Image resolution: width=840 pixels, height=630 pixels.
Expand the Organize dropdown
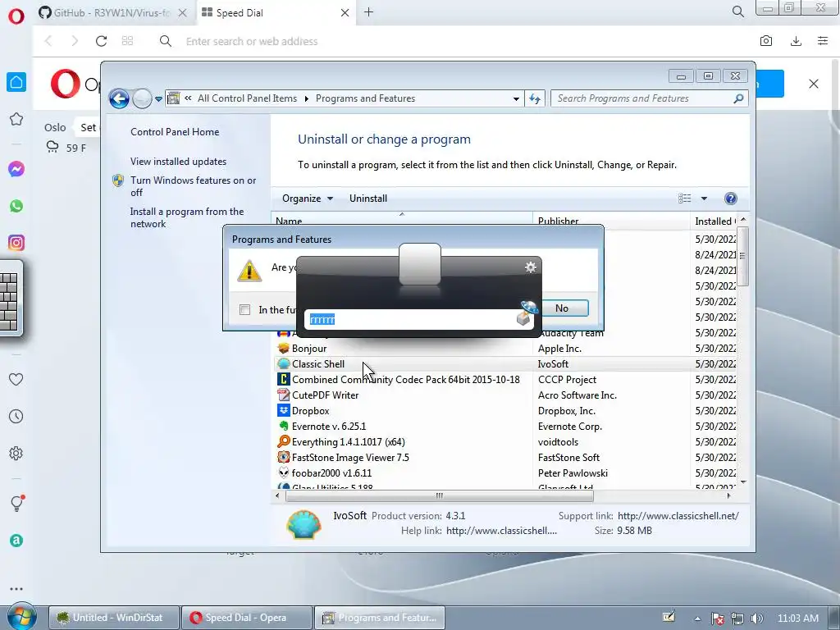pos(308,199)
